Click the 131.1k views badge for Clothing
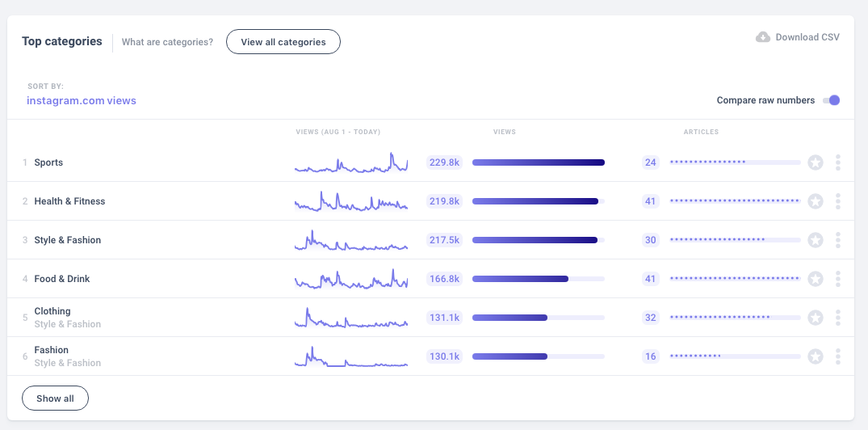The image size is (868, 430). point(444,318)
